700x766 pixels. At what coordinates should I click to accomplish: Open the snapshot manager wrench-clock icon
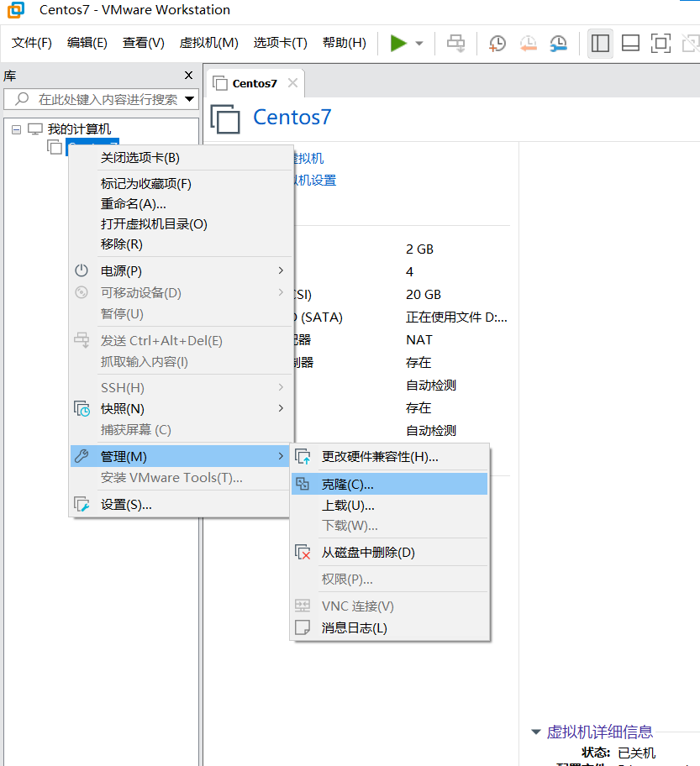point(558,44)
